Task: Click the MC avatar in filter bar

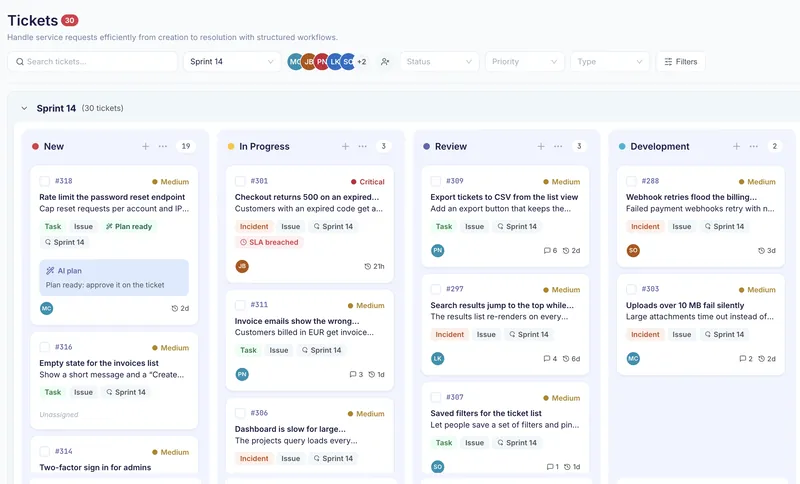Action: (x=294, y=62)
